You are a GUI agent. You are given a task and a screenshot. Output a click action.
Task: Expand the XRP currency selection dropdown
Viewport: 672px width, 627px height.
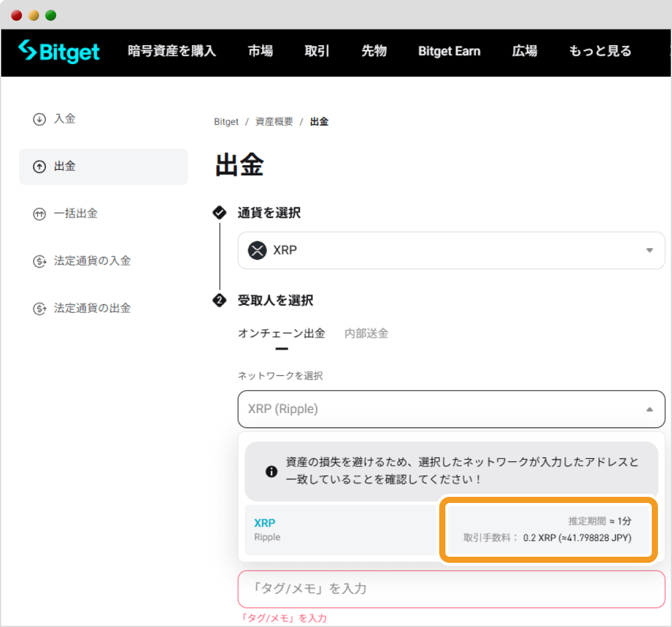pyautogui.click(x=650, y=250)
